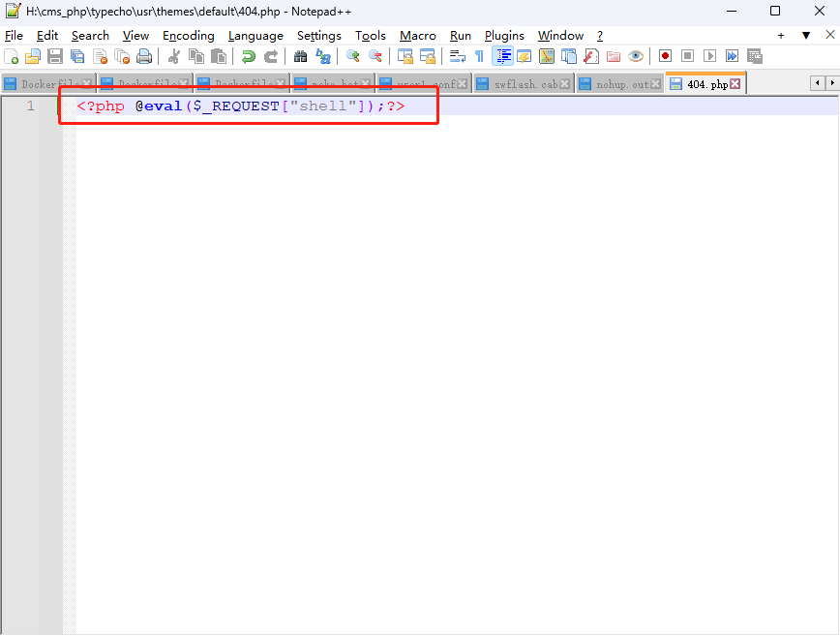Viewport: 840px width, 636px height.
Task: Switch to the swflash.cab tab
Action: coord(524,84)
